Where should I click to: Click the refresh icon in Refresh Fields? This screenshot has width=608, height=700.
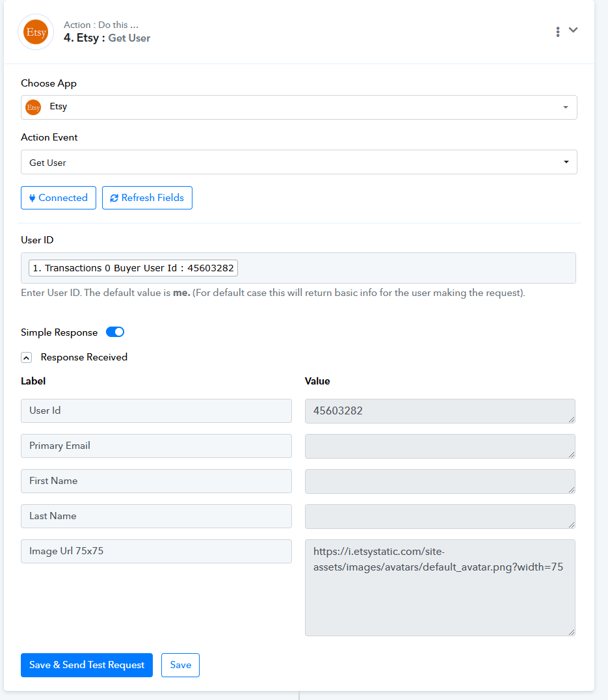(x=114, y=198)
